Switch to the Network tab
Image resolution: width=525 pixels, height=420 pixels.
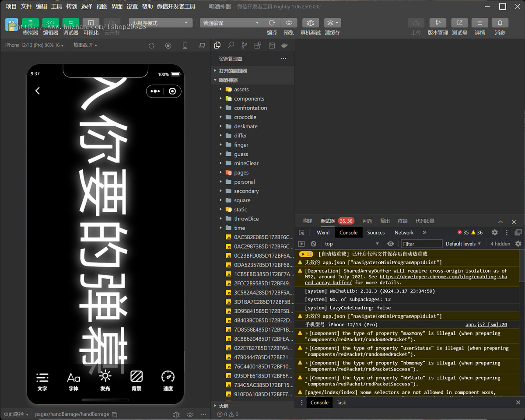click(x=404, y=233)
